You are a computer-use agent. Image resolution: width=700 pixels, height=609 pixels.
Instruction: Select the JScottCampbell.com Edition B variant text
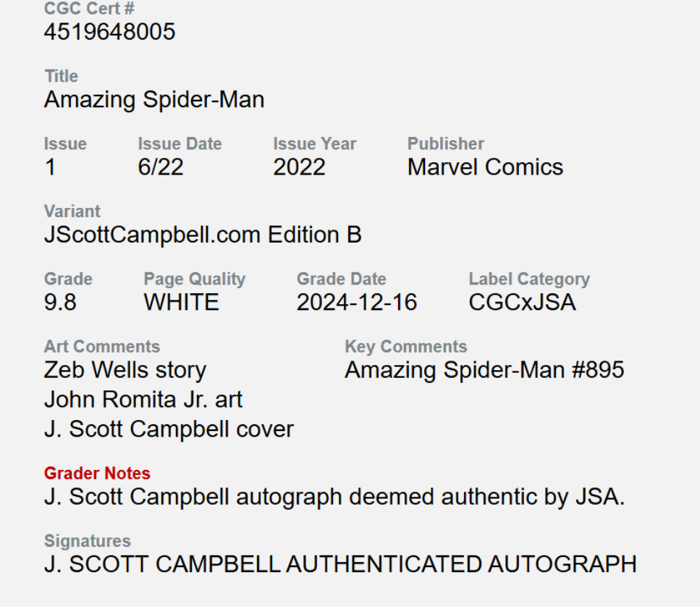(203, 235)
